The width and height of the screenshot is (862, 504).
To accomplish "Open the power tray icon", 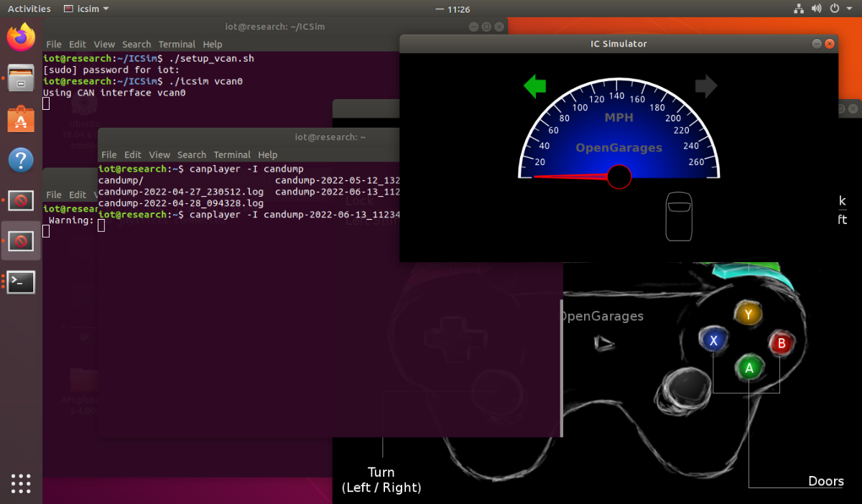I will click(833, 9).
